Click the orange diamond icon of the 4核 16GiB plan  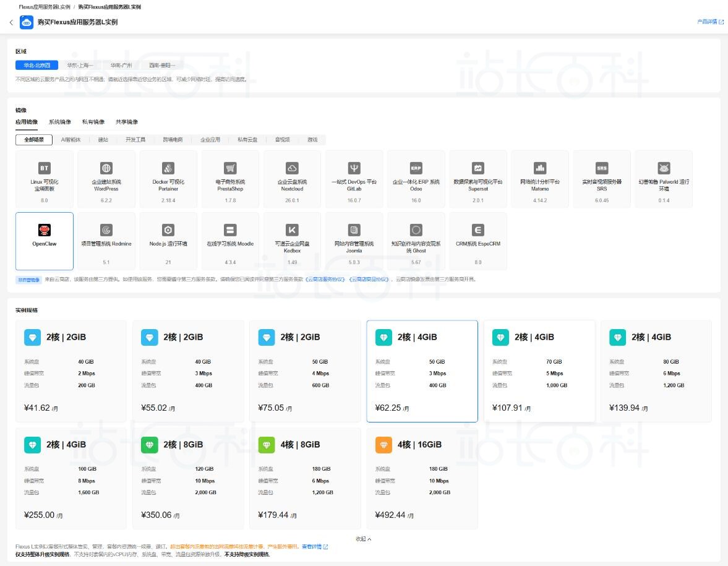pos(383,445)
